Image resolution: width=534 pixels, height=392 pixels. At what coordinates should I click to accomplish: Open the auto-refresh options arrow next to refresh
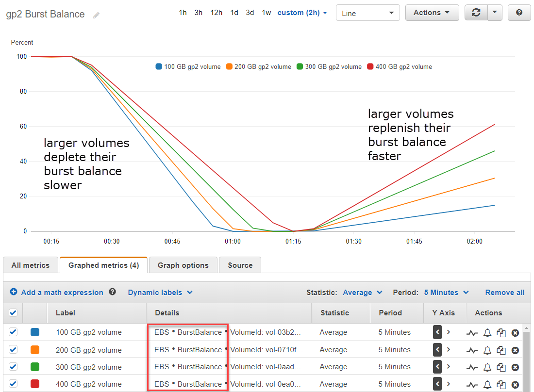click(x=495, y=13)
